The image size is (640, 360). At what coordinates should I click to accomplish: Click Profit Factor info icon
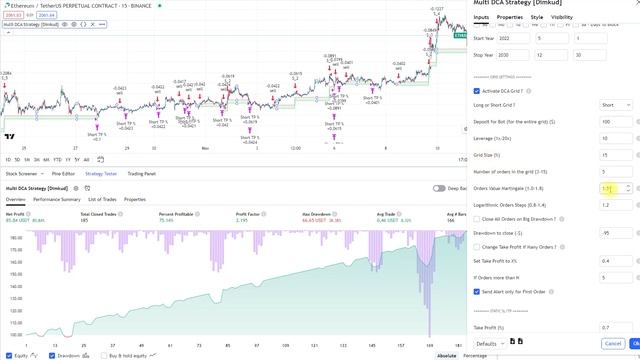point(264,214)
